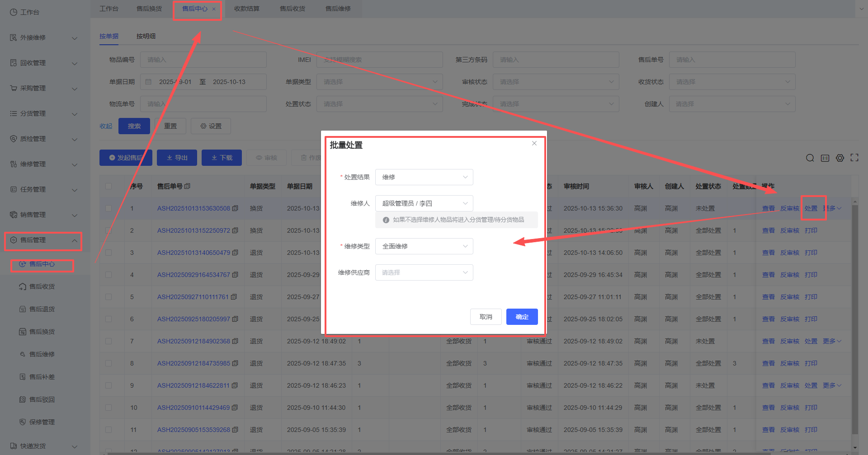Copy order number ASH20251013153630508 with copy icon
Viewport: 868px width, 455px height.
coord(235,208)
